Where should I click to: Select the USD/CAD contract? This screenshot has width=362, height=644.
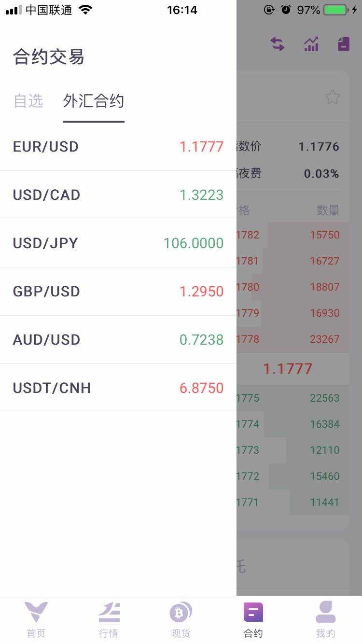point(118,195)
